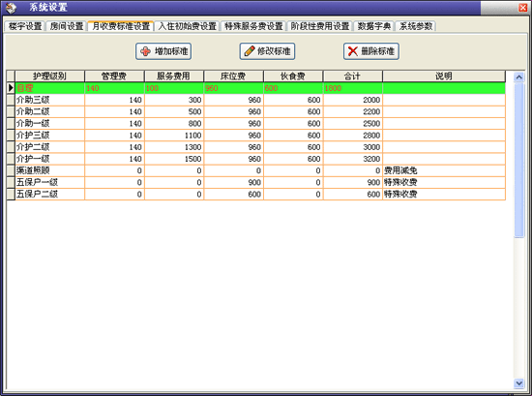Click the 合计 column header
Screen dimensions: 532x396
(352, 76)
